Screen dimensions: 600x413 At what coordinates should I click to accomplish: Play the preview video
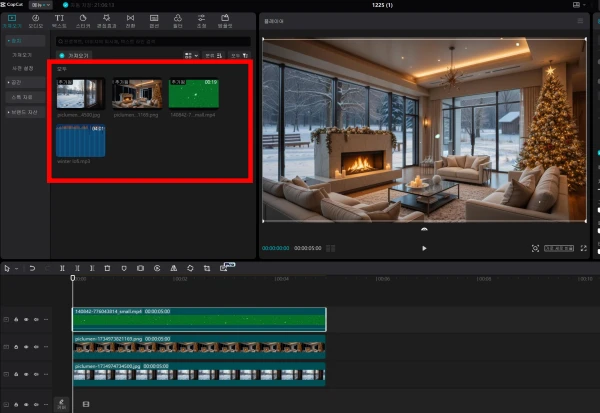(424, 248)
